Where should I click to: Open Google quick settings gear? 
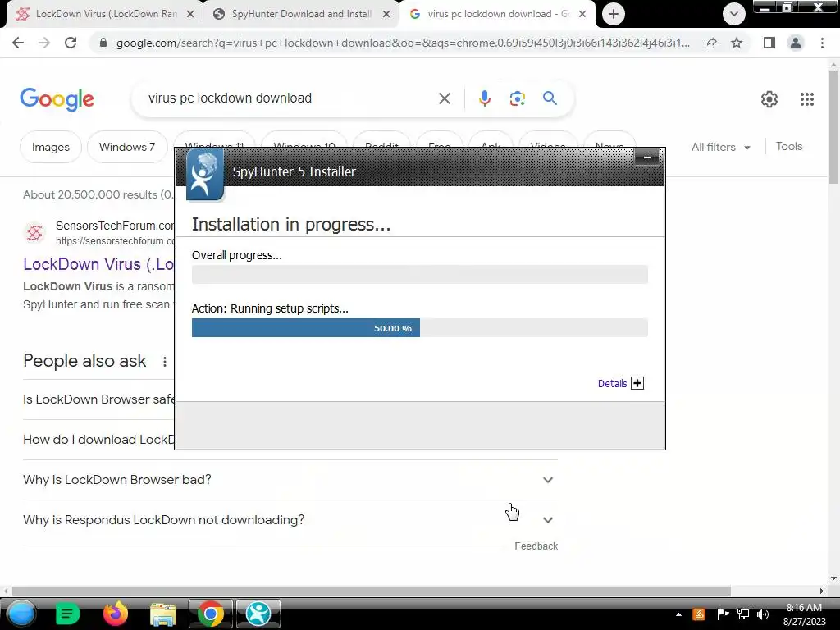point(769,99)
